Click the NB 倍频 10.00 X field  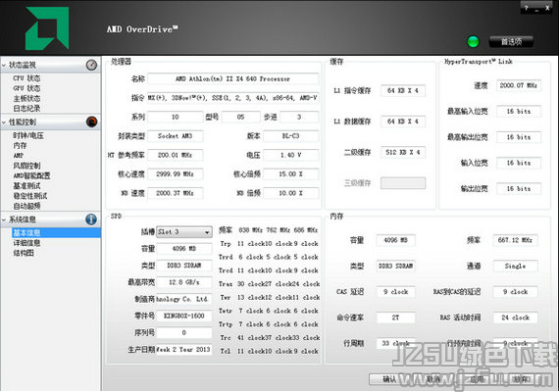[291, 193]
